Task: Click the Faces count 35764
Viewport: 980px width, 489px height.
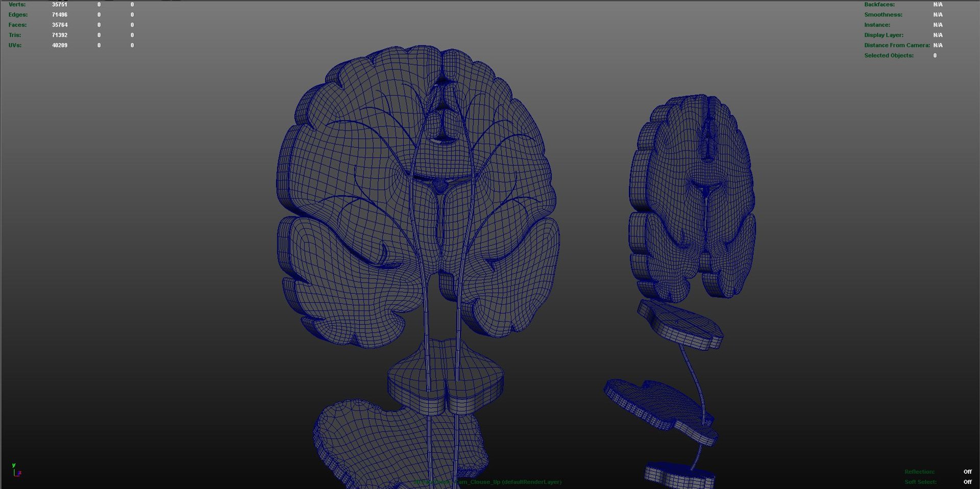Action: (x=59, y=25)
